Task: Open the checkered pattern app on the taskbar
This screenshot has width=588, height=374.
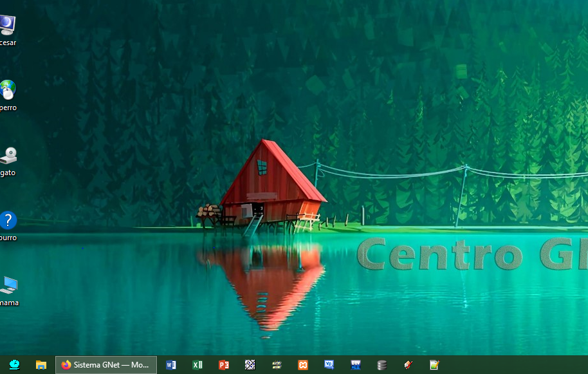Action: click(x=250, y=364)
